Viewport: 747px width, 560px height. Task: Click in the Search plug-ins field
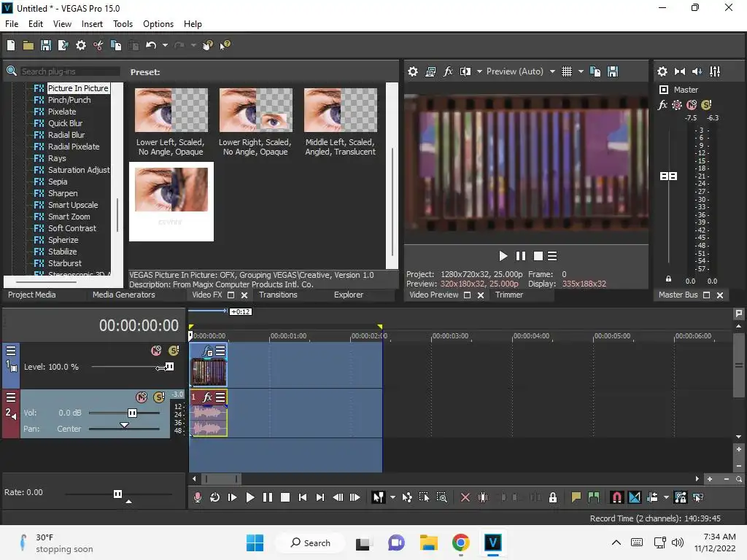[x=70, y=71]
